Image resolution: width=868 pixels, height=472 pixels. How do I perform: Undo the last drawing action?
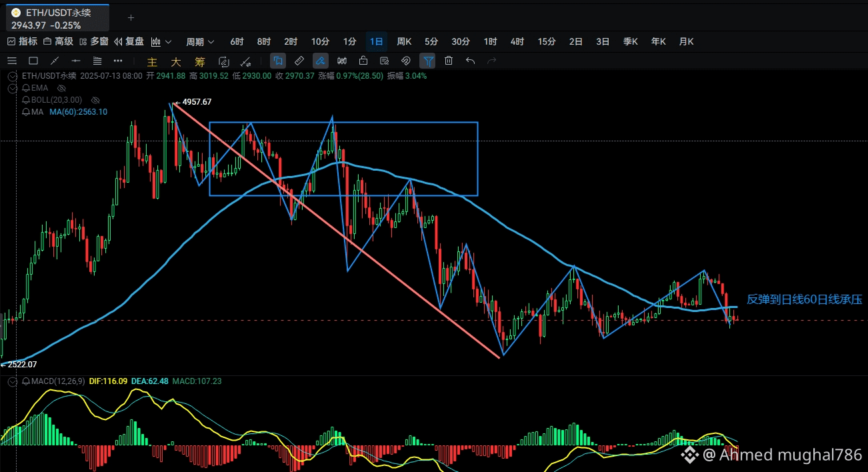tap(470, 61)
